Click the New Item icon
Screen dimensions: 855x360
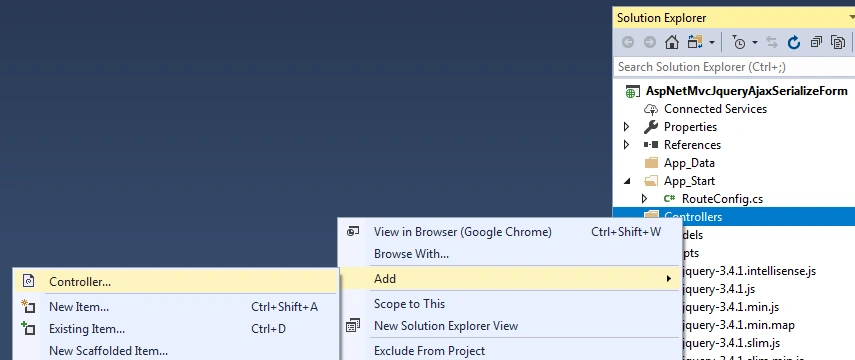pyautogui.click(x=28, y=307)
